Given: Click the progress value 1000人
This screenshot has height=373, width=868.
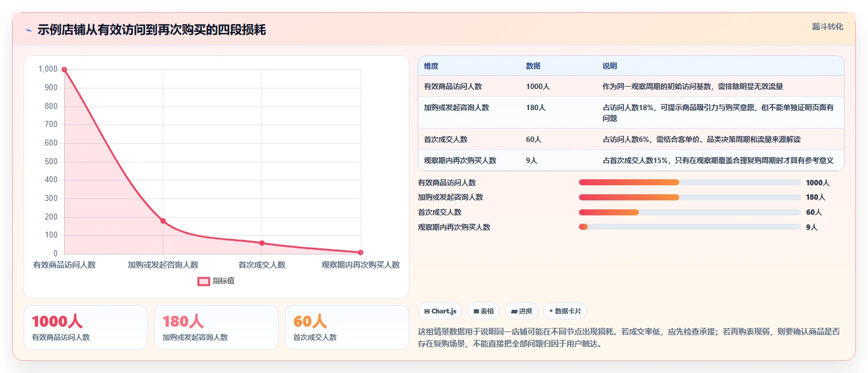Looking at the screenshot, I should click(x=818, y=183).
